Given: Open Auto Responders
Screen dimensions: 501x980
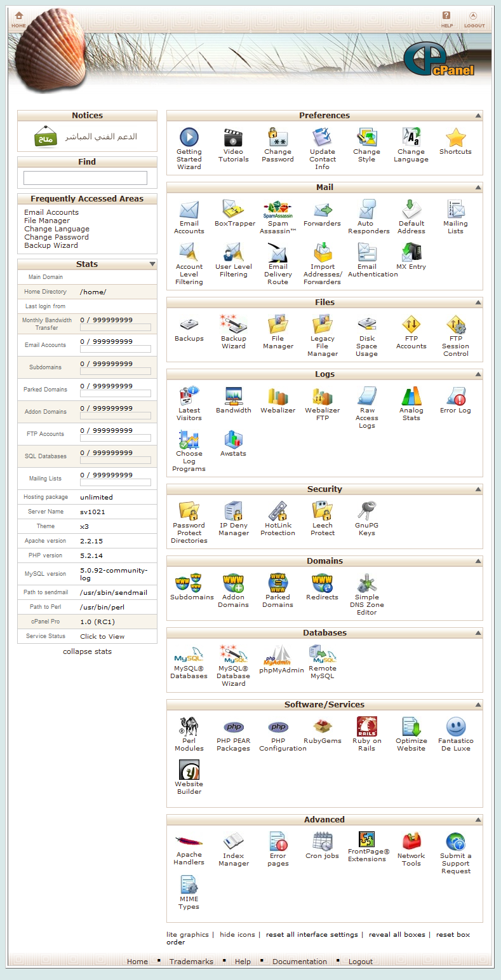Looking at the screenshot, I should click(367, 209).
